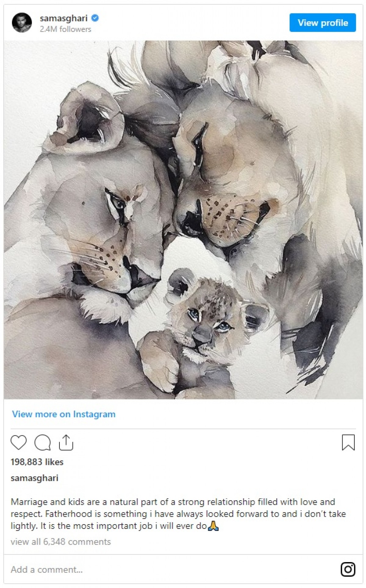Click the caption about marriage and fatherhood

(x=178, y=514)
